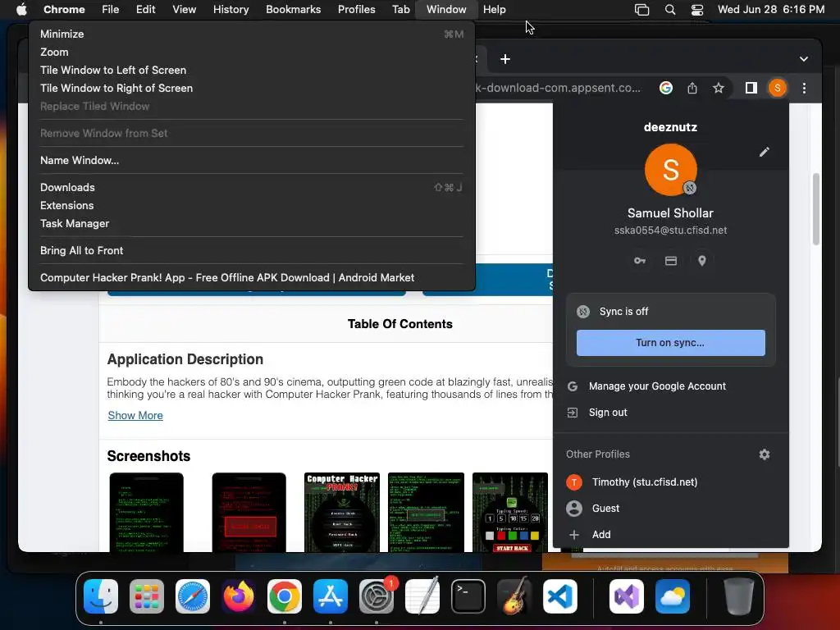Viewport: 840px width, 630px height.
Task: Choose Zoom from the Window menu
Action: pyautogui.click(x=252, y=52)
